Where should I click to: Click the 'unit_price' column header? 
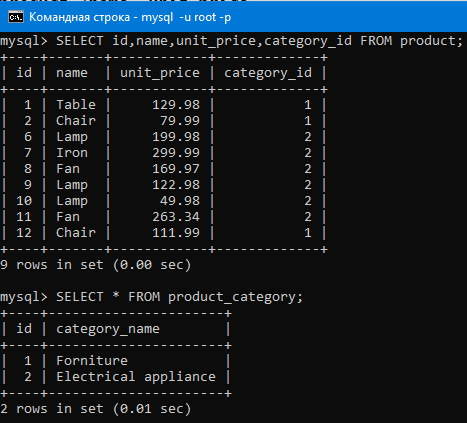(x=160, y=73)
